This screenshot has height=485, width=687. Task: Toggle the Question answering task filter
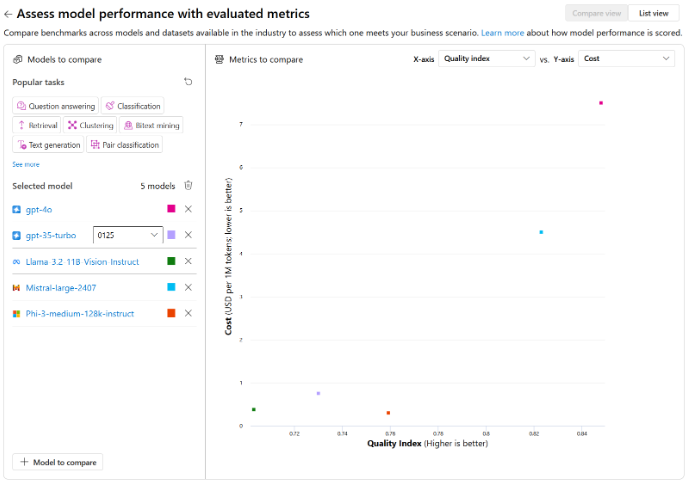[55, 106]
